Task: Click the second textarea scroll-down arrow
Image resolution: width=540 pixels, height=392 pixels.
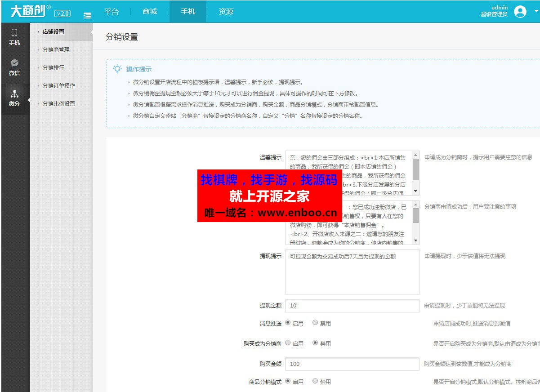Action: point(415,241)
